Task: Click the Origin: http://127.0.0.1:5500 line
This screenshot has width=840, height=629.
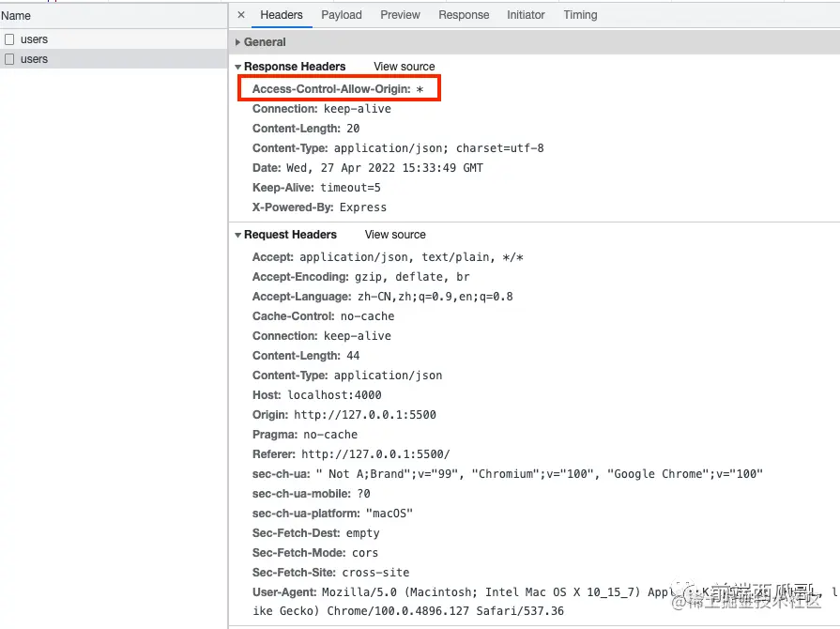Action: (x=344, y=415)
